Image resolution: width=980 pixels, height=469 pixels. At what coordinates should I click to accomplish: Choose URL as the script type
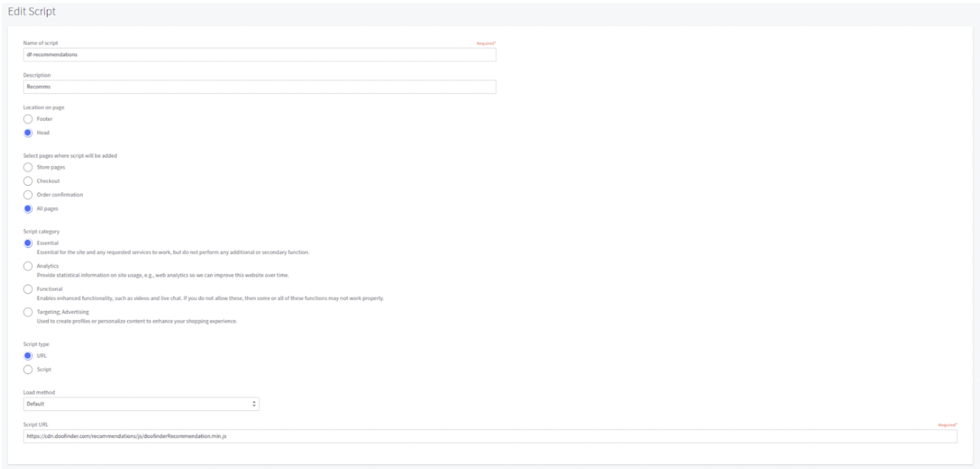(x=28, y=356)
